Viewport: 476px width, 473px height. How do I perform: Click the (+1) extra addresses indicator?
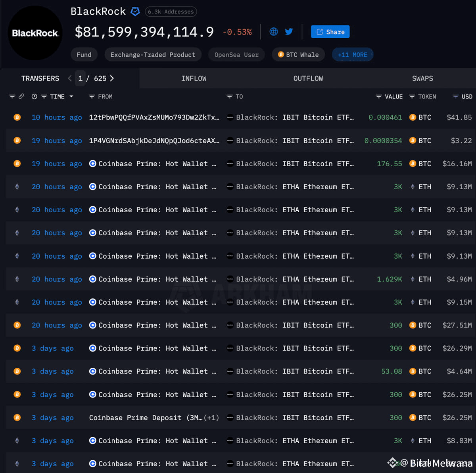(x=211, y=417)
